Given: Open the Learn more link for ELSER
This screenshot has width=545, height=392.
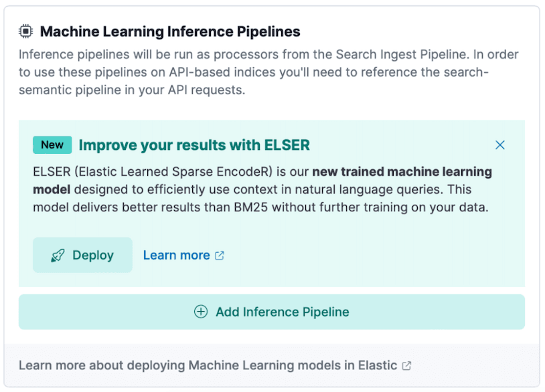Looking at the screenshot, I should pyautogui.click(x=176, y=256).
